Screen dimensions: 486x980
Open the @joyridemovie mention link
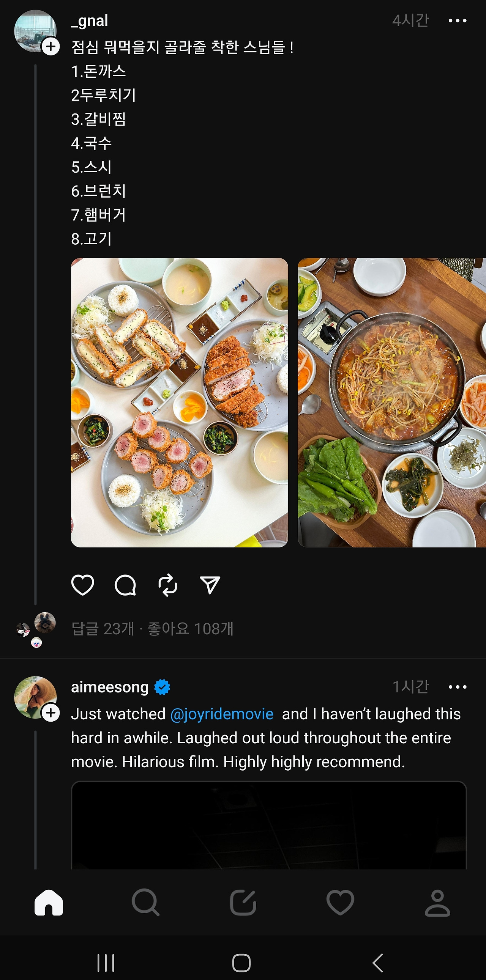221,714
